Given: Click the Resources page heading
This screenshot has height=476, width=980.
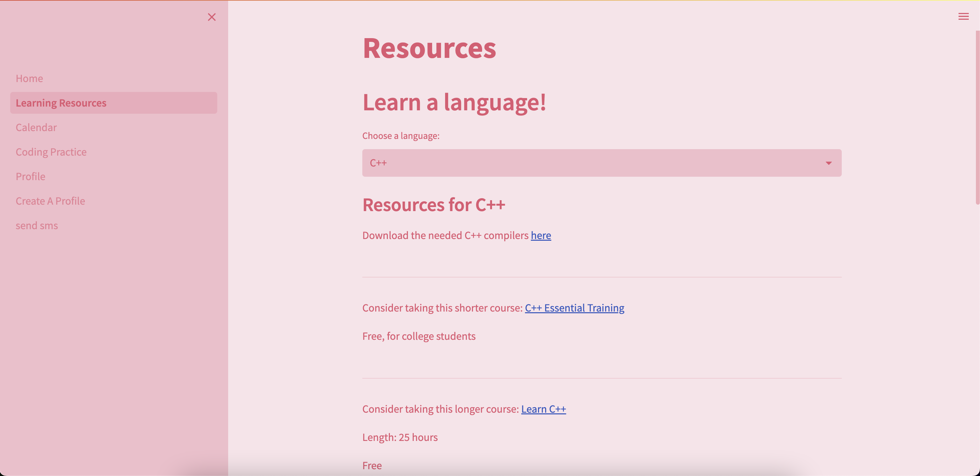Looking at the screenshot, I should coord(429,48).
